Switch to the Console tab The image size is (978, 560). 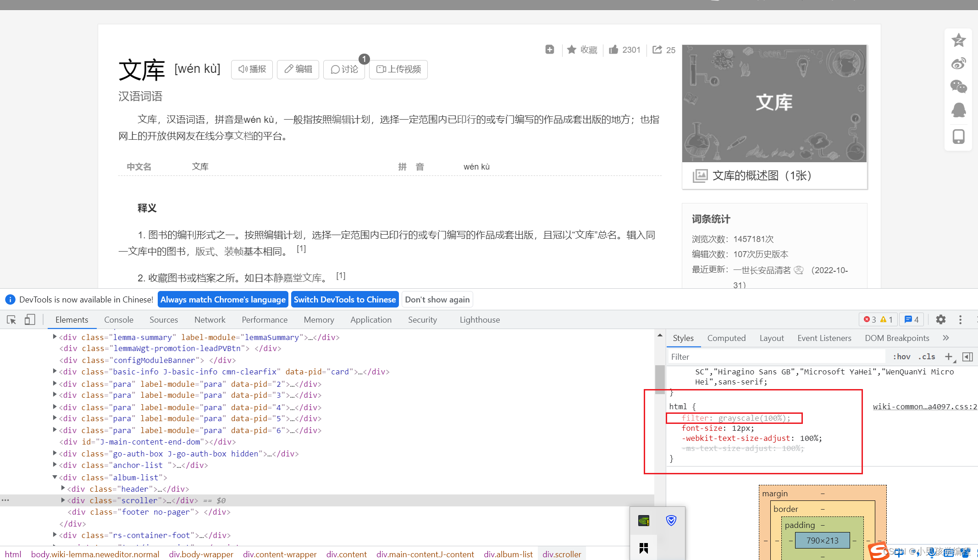119,320
